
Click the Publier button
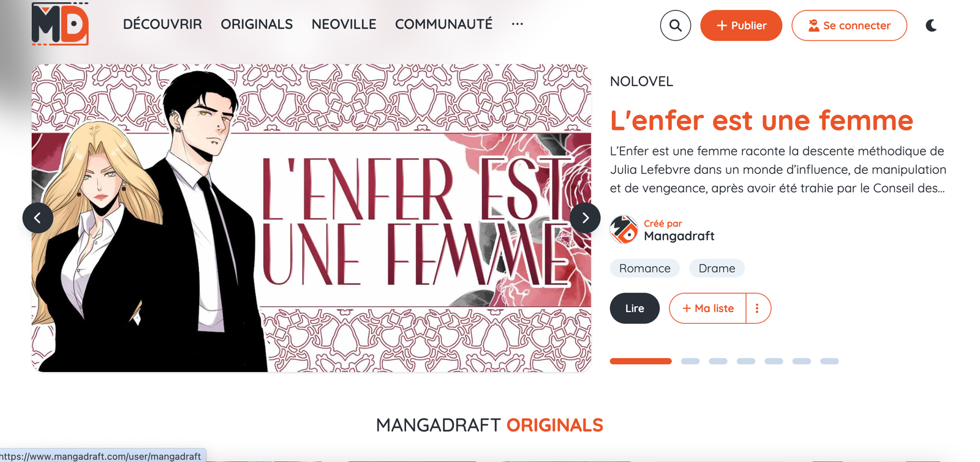pos(741,26)
